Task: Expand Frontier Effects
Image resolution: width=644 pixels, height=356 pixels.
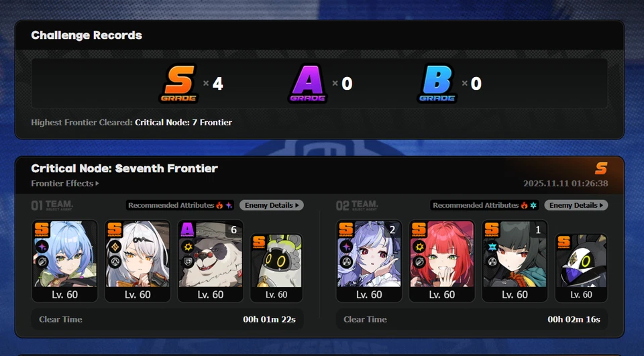Action: point(65,184)
